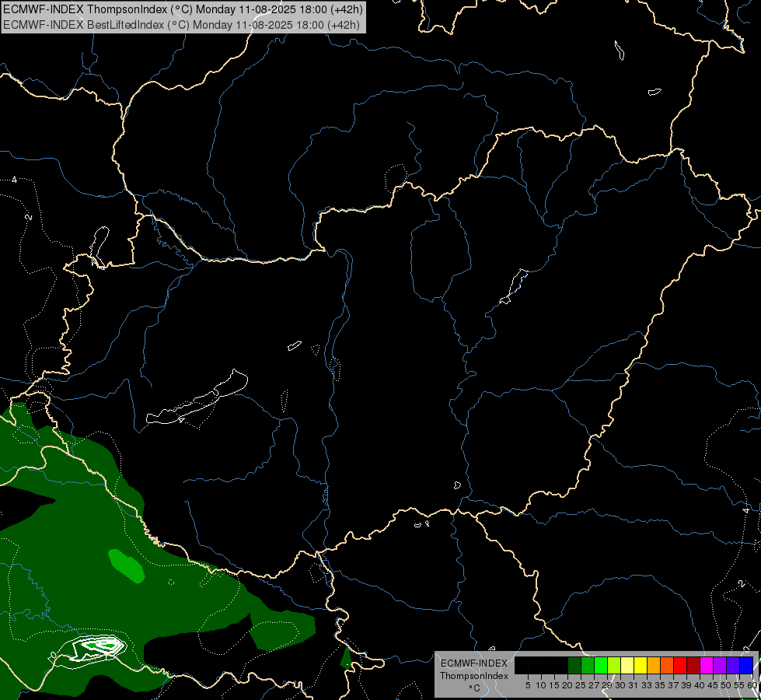Click legend label ThompsonIndex in colorbar box
This screenshot has width=761, height=700.
[x=474, y=676]
